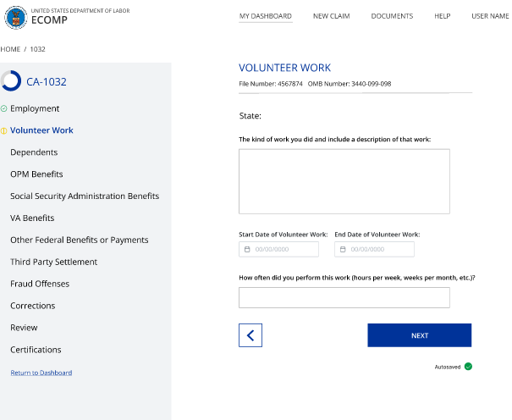This screenshot has width=512, height=420.
Task: Click the Employment completed checkmark icon
Action: [4, 108]
